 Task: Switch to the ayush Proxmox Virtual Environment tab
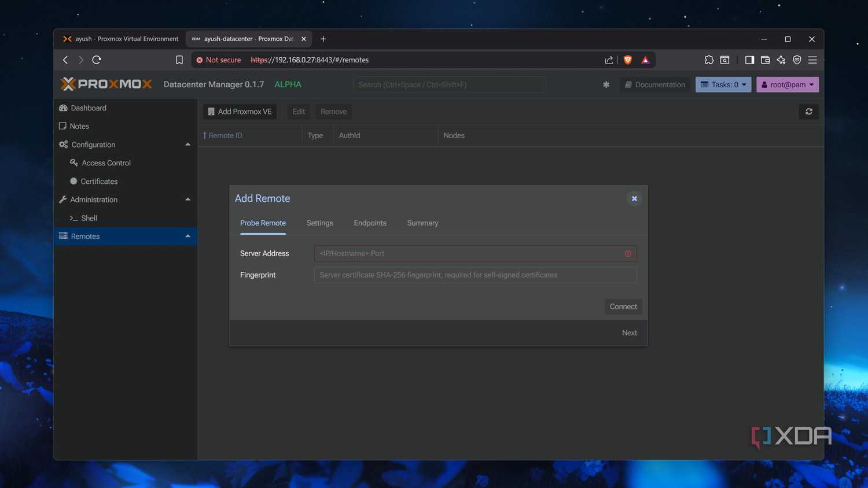tap(120, 39)
